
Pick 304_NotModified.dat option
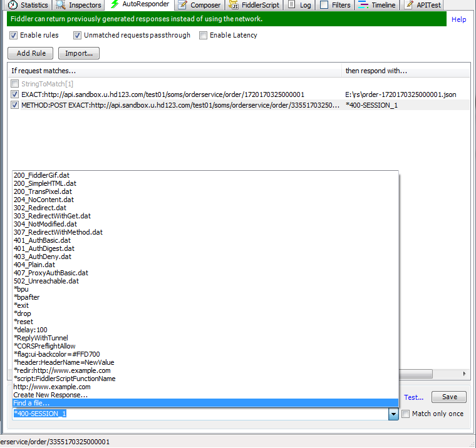[x=205, y=224]
